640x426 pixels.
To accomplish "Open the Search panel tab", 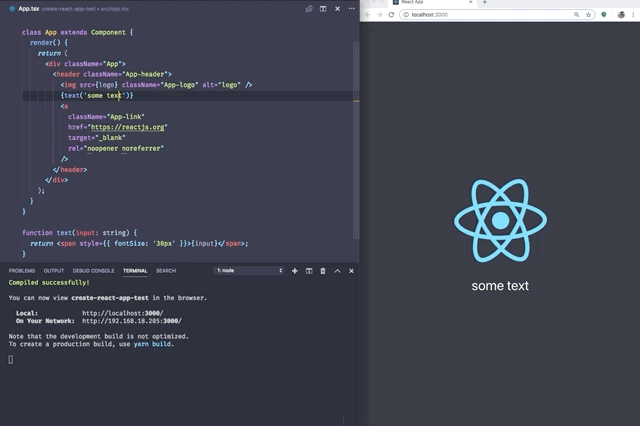I will (x=166, y=271).
